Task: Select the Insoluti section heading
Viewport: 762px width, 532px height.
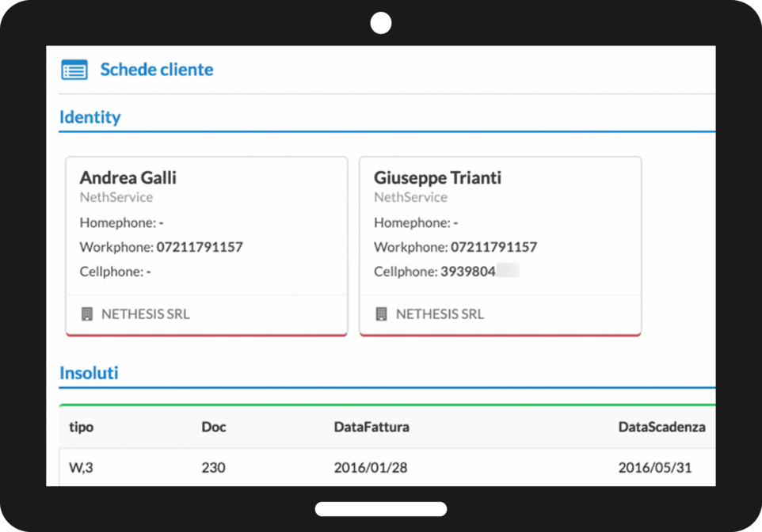Action: click(89, 372)
